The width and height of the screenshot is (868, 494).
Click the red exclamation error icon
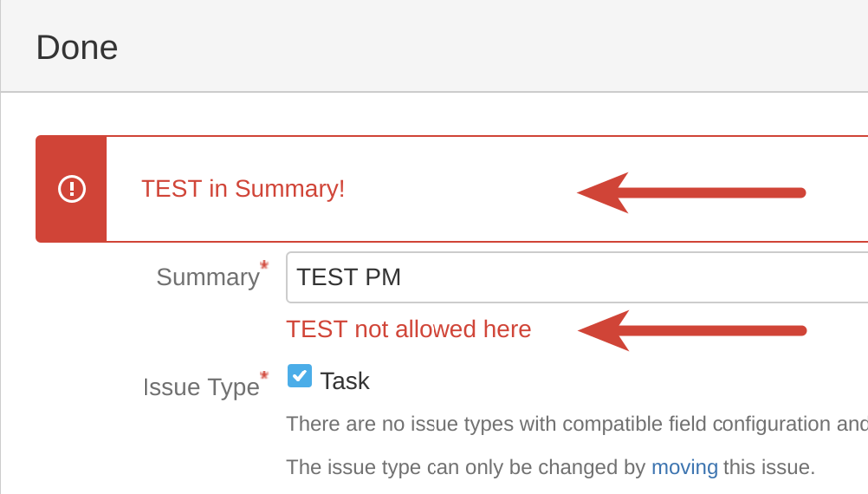pyautogui.click(x=72, y=189)
